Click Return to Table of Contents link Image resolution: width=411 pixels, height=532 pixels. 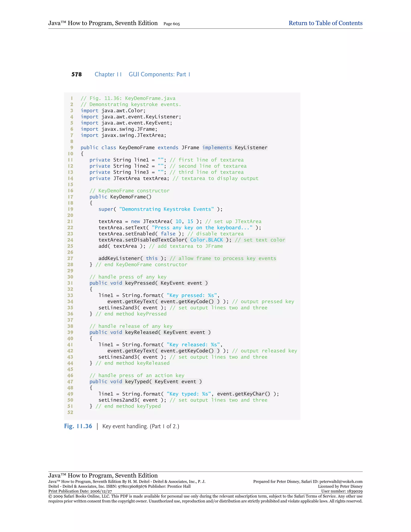[x=325, y=23]
